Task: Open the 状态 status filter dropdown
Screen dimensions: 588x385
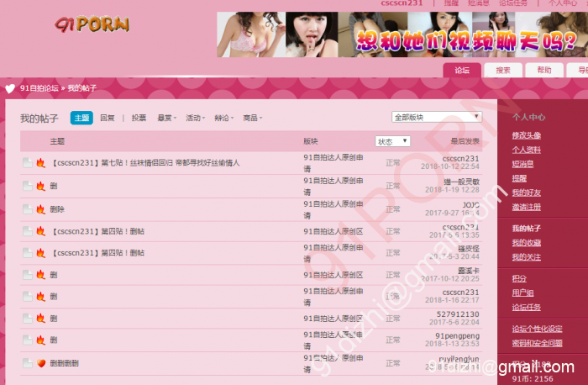Action: 392,141
